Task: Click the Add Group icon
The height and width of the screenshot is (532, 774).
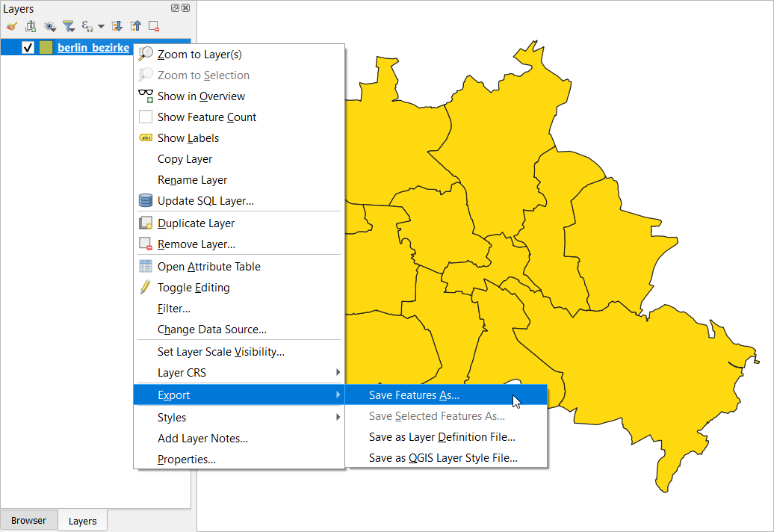Action: tap(31, 26)
